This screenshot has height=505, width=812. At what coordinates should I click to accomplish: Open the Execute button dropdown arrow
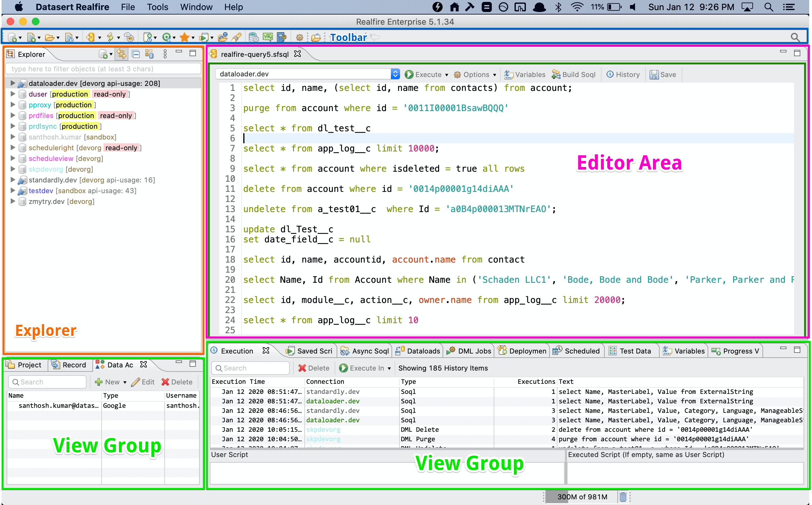tap(446, 75)
